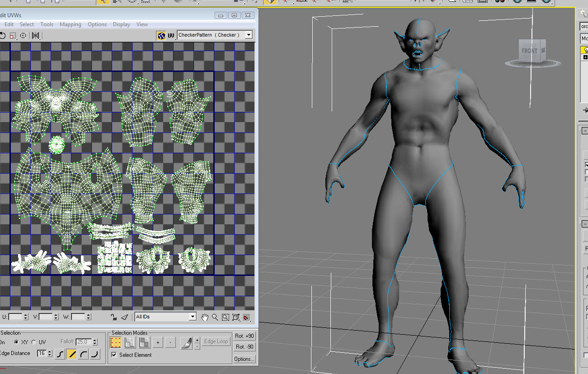Viewport: 588px width, 374px height.
Task: Select the XY soft selection radio button
Action: pyautogui.click(x=16, y=342)
